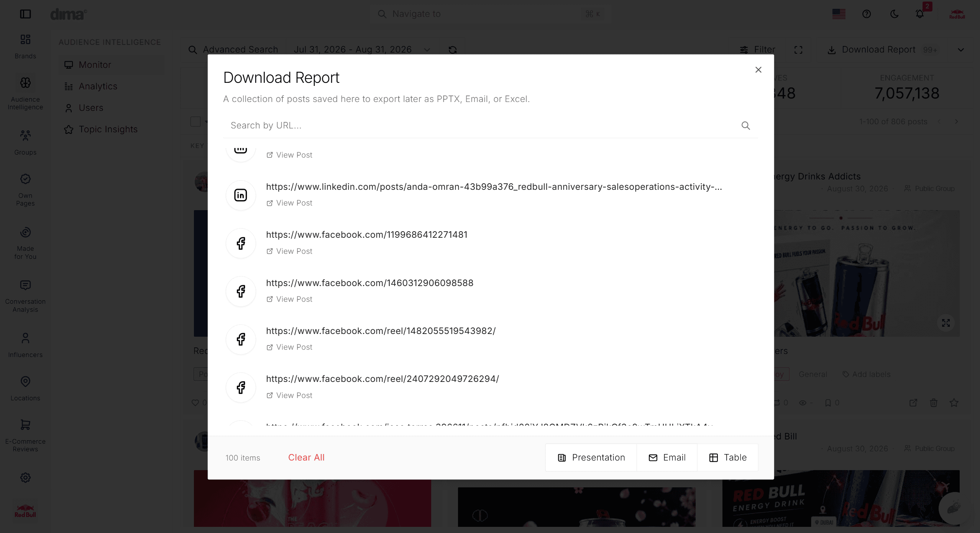Open View Post for reel 2407292049726294
This screenshot has width=980, height=533.
tap(289, 395)
